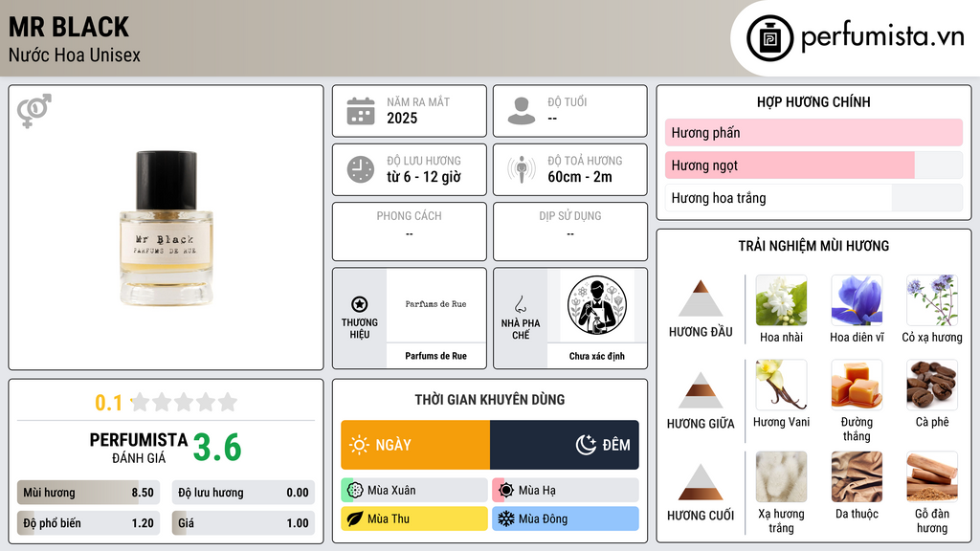Screen dimensions: 980x551
Task: Click the Giá 1.00 score bar
Action: [243, 523]
